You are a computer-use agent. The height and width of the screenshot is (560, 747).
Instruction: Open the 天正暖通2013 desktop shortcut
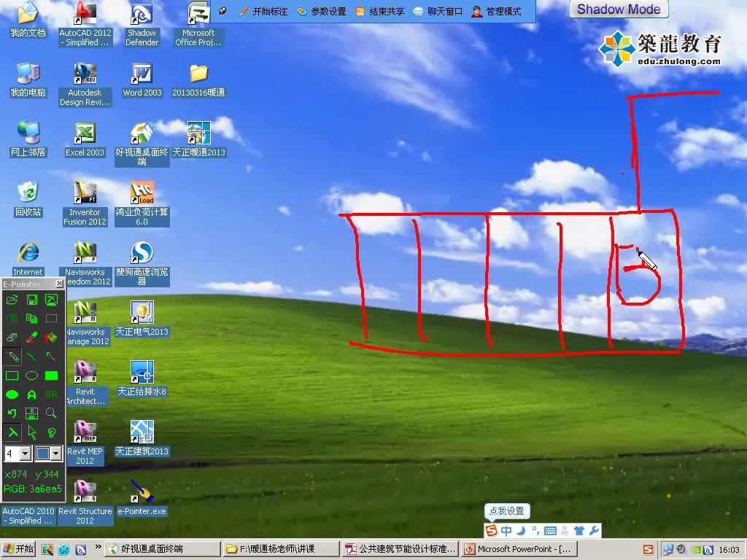(x=198, y=139)
